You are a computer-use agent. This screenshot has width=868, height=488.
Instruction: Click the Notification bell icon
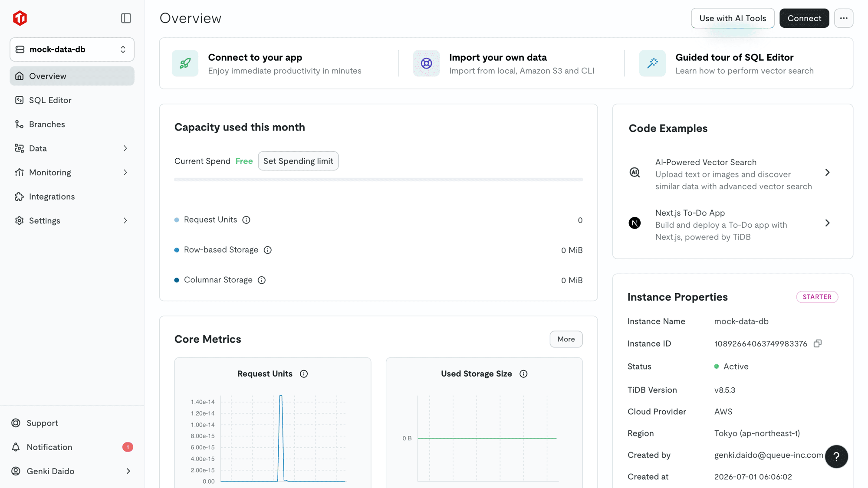click(16, 447)
